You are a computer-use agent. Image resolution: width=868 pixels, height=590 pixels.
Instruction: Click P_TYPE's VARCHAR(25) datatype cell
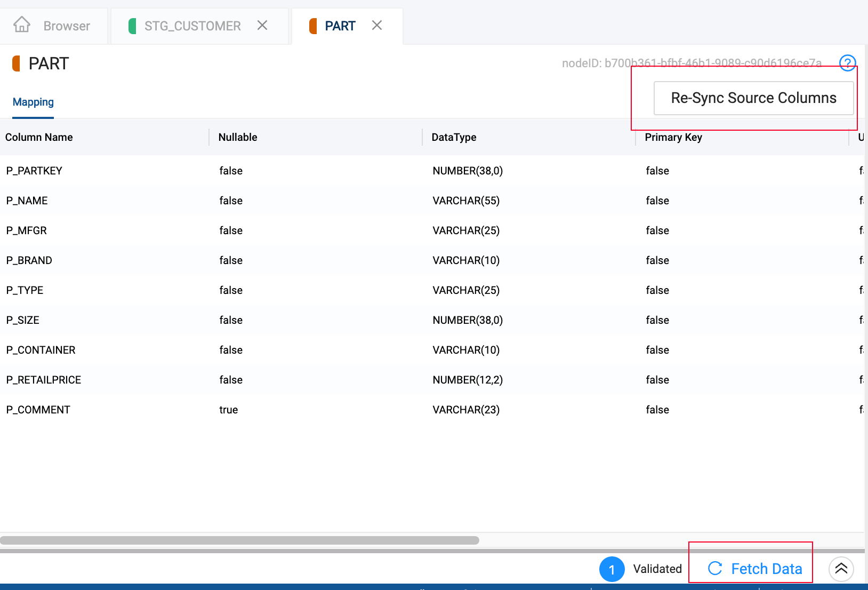[x=466, y=290]
